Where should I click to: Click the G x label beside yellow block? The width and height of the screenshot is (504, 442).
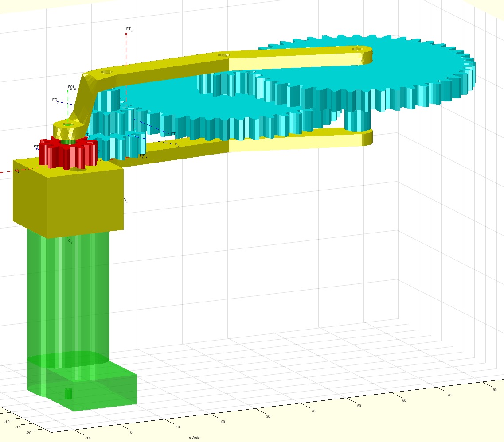pos(125,201)
